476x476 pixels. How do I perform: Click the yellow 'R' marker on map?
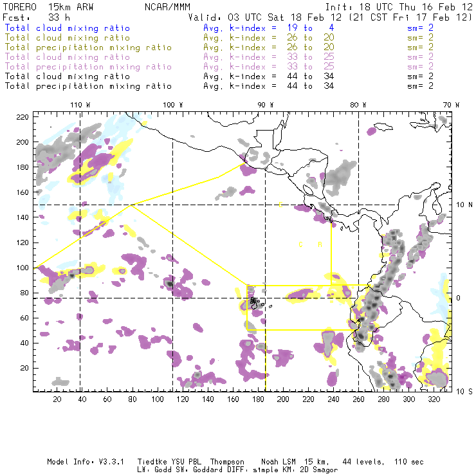tap(320, 244)
